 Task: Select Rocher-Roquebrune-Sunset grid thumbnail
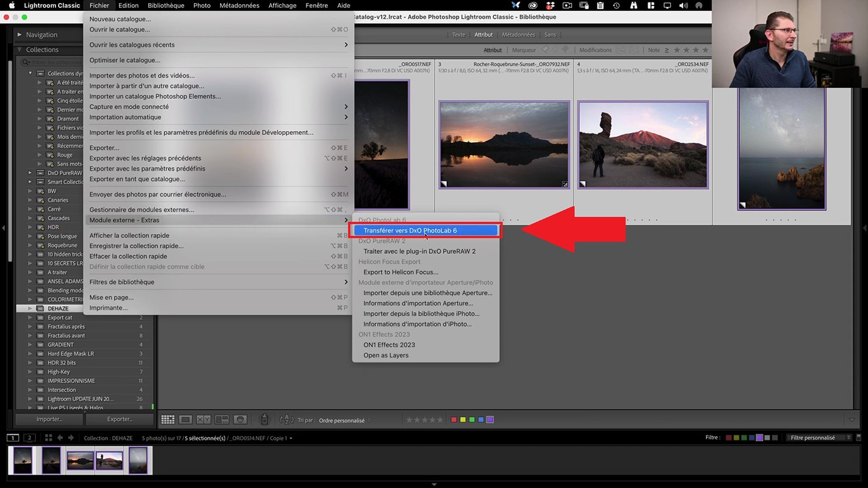(x=504, y=145)
